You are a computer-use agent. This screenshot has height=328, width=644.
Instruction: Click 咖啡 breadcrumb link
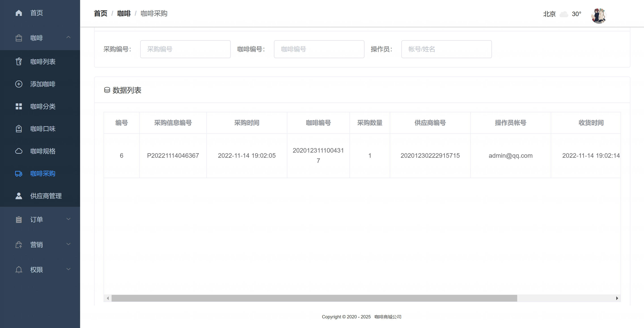click(124, 13)
